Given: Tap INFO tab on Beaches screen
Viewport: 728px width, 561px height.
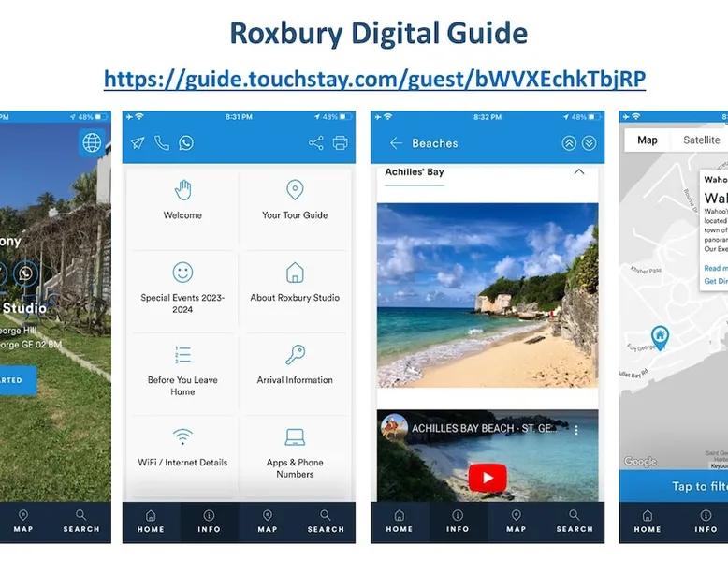Looking at the screenshot, I should pos(458,522).
